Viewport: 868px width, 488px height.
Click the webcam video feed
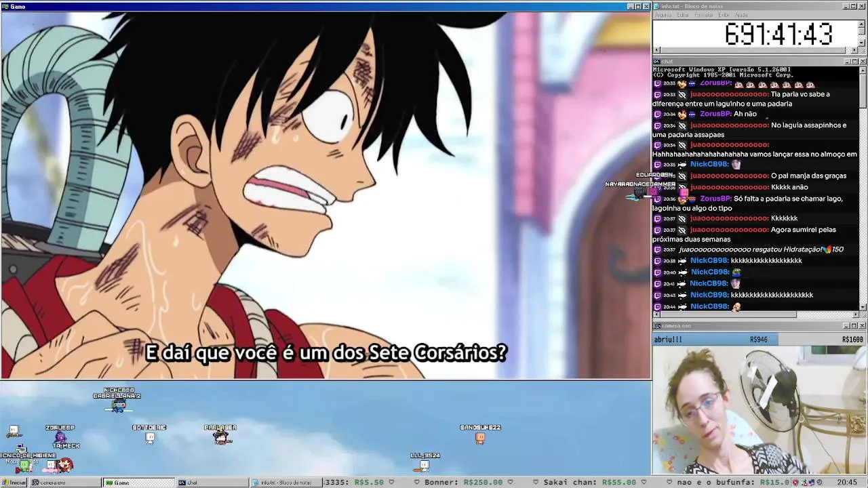(x=759, y=410)
